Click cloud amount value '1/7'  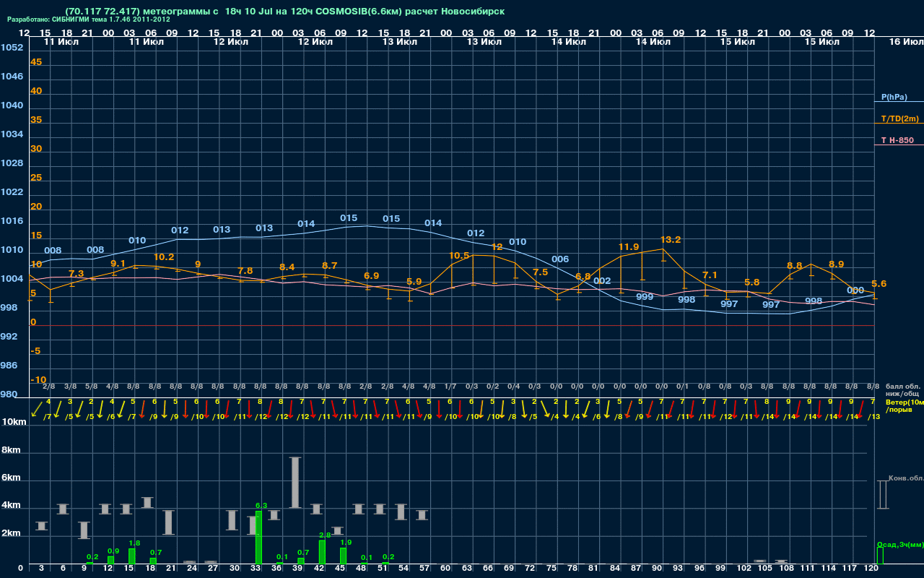(x=450, y=387)
